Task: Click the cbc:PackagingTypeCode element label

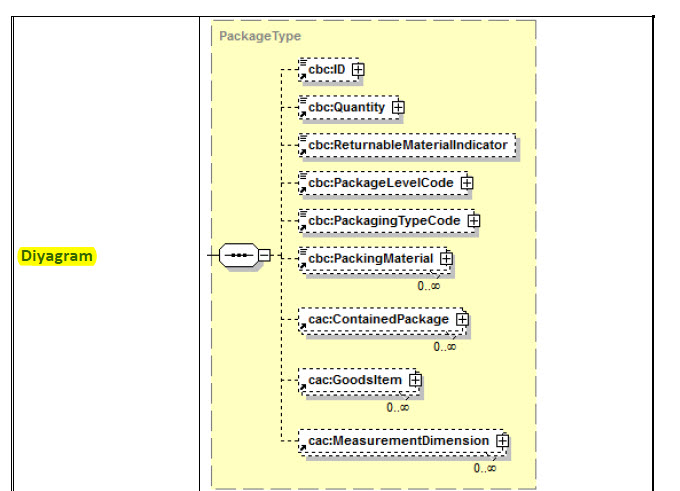Action: tap(385, 220)
